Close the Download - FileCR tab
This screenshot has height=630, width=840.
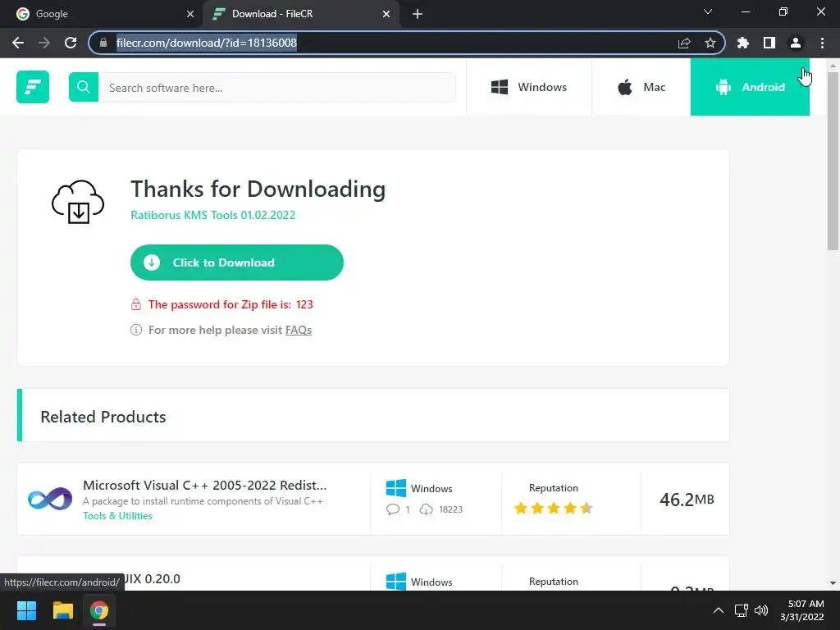[x=386, y=14]
